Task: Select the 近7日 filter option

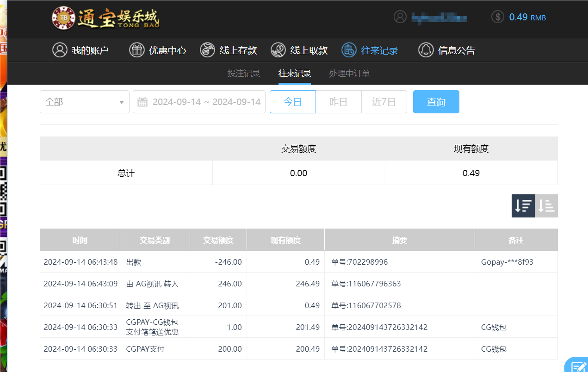Action: [x=384, y=102]
